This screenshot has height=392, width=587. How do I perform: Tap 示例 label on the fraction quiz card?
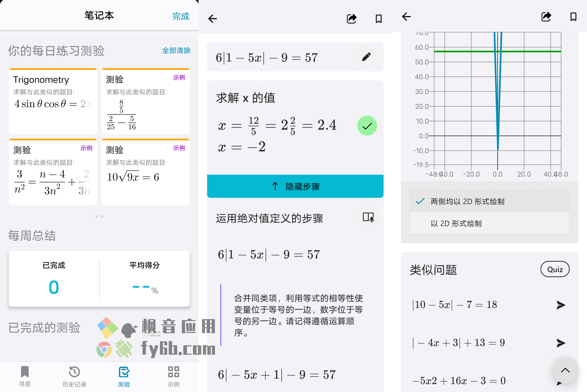(179, 78)
